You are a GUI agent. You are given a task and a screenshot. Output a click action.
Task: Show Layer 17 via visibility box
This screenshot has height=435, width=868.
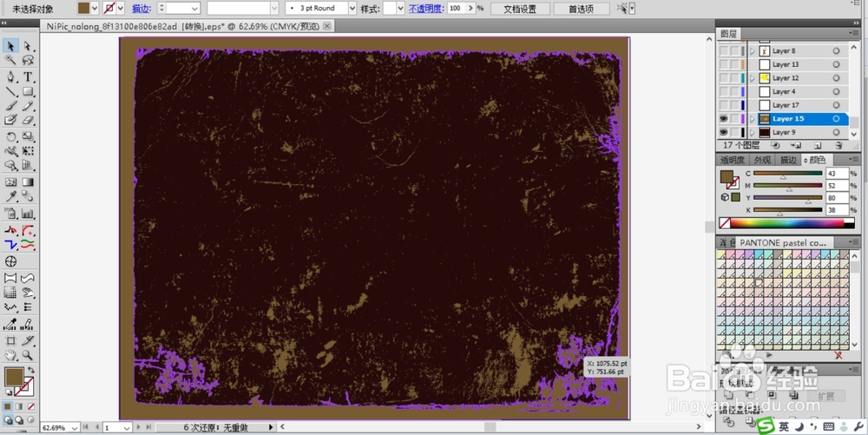tap(724, 105)
